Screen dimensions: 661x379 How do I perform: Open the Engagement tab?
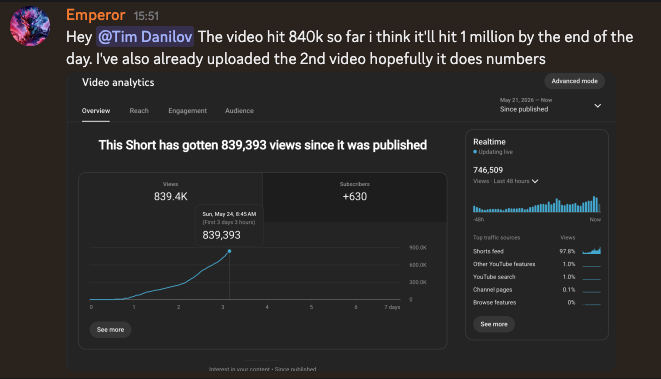pos(188,110)
